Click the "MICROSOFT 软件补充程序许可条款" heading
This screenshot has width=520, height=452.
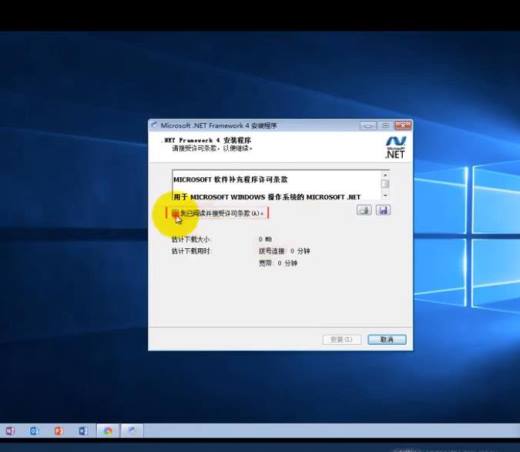230,180
